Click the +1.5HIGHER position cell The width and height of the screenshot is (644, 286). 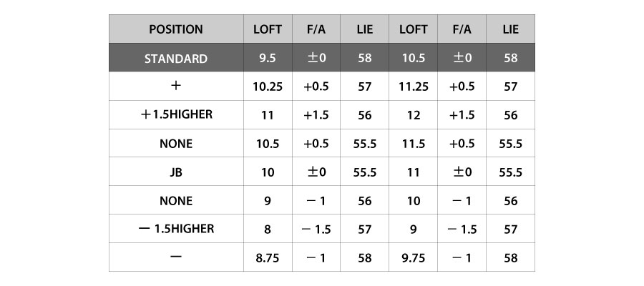175,115
